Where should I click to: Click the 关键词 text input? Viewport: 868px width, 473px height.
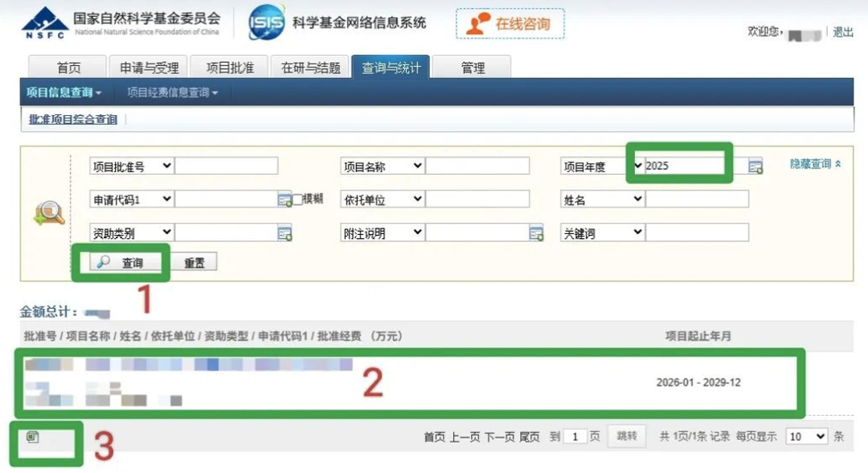tap(697, 232)
